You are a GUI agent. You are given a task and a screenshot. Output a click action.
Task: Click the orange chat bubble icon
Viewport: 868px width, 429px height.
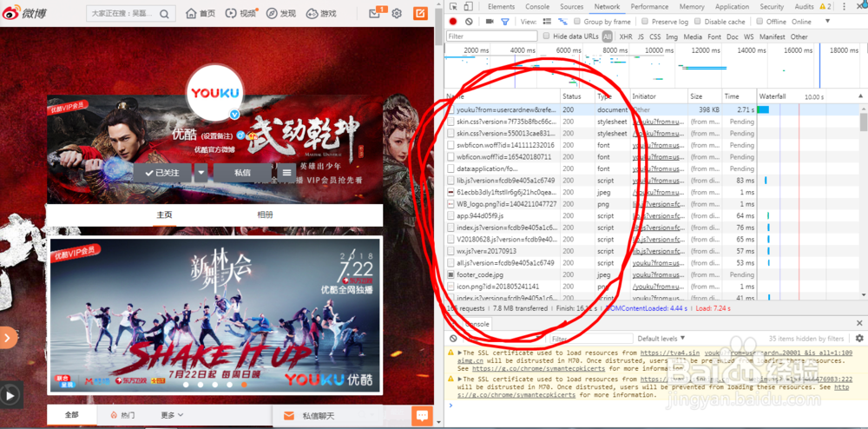point(422,416)
